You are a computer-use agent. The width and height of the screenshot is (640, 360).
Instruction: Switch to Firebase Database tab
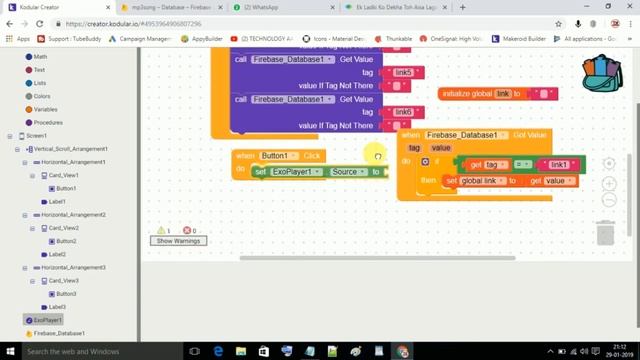pos(171,7)
